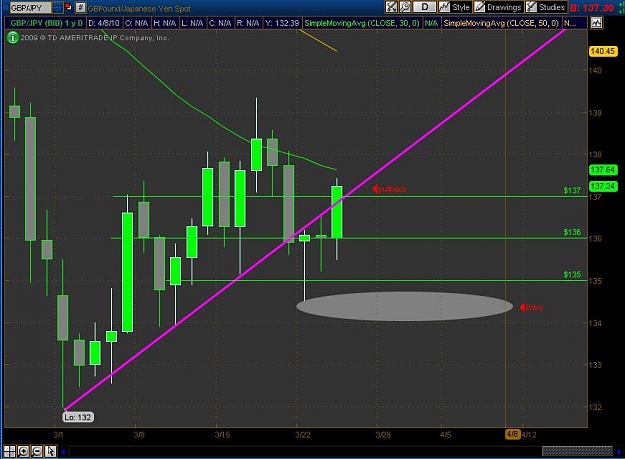Image resolution: width=625 pixels, height=459 pixels.
Task: Select the D daily timeframe button
Action: pyautogui.click(x=424, y=7)
